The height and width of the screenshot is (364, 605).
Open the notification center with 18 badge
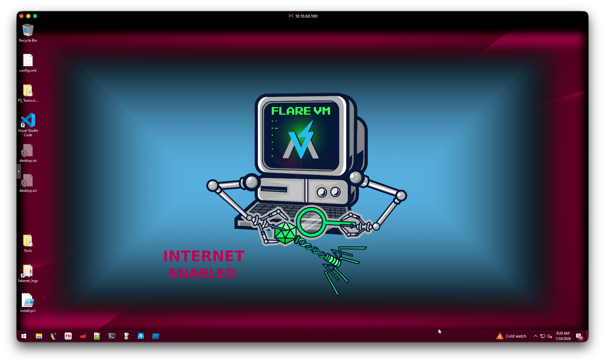click(x=579, y=336)
